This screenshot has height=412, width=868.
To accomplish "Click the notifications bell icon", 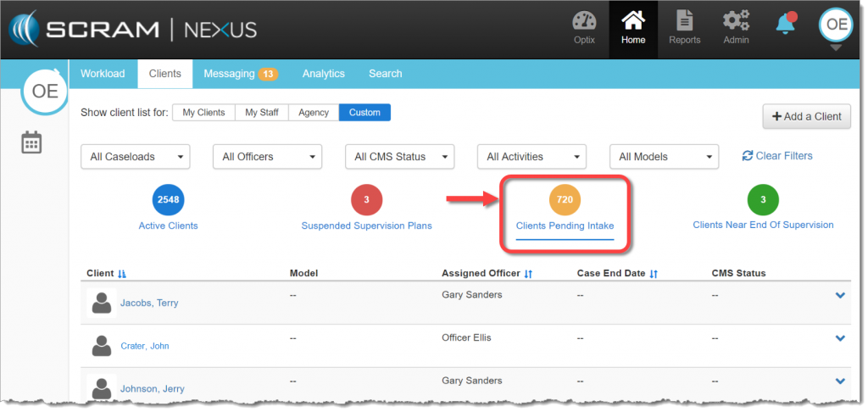I will (786, 24).
